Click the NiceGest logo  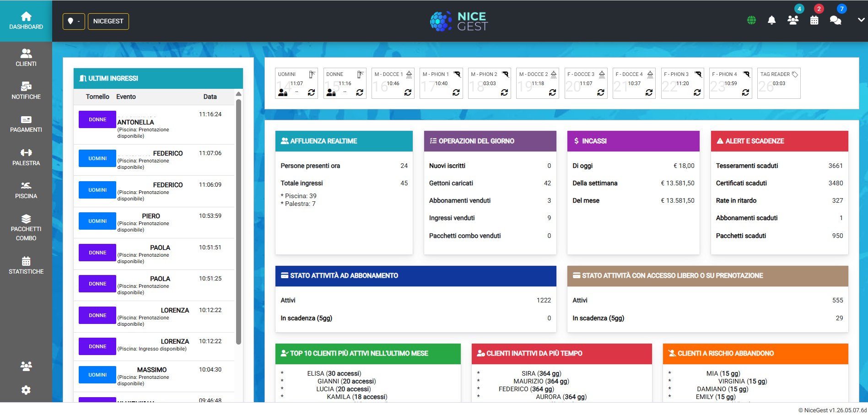459,21
